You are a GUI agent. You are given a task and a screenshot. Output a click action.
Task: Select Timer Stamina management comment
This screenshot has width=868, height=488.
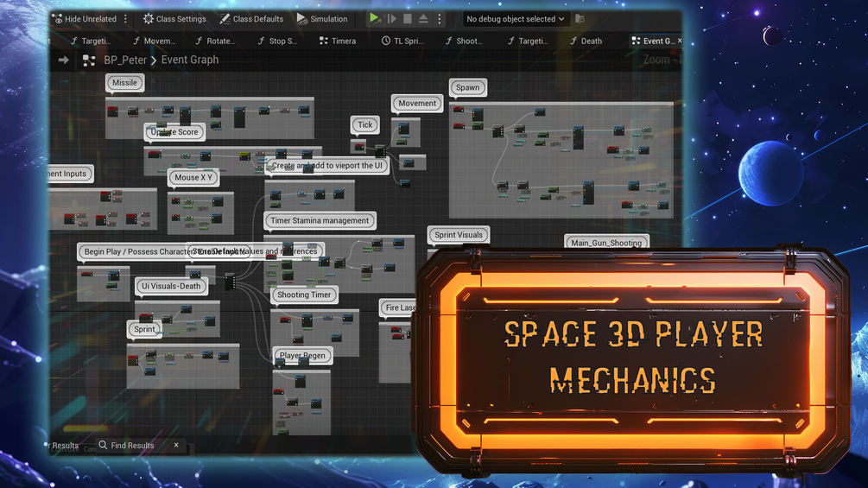(x=320, y=220)
